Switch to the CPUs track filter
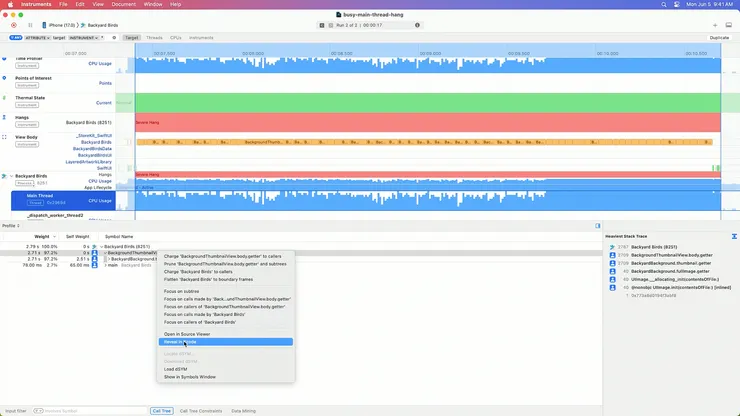740x416 pixels. [x=176, y=38]
